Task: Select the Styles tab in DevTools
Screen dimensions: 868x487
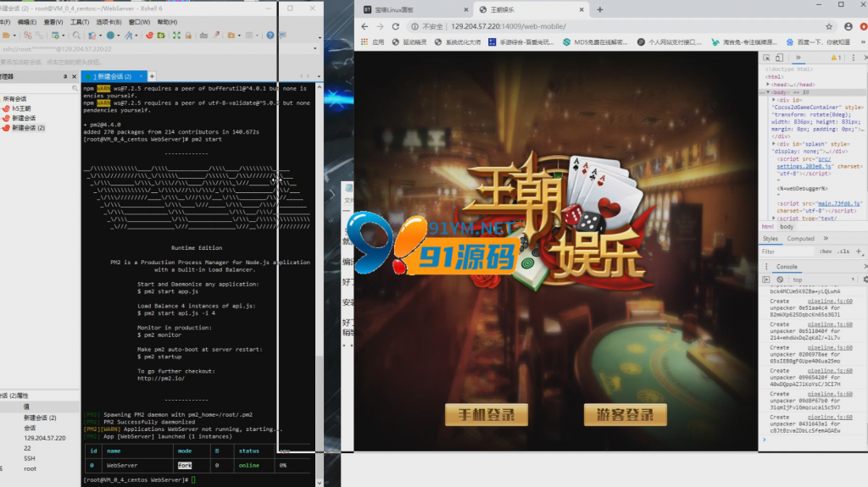Action: pos(770,239)
